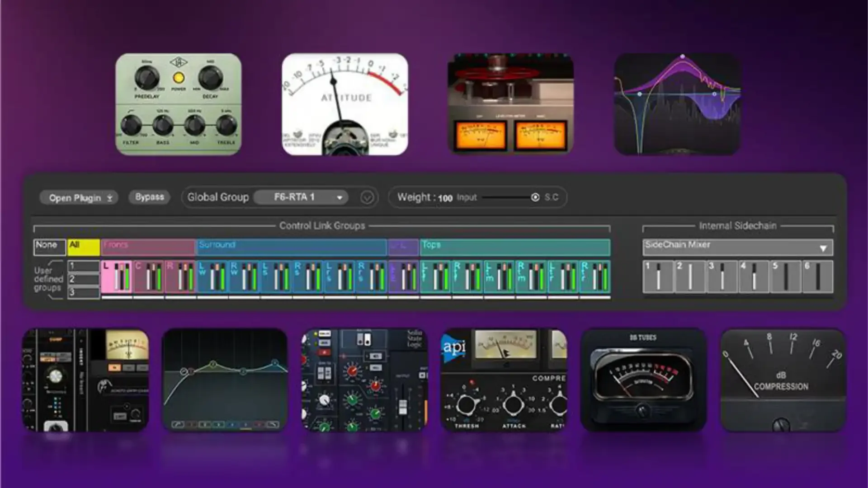
Task: Click the dB Compression meter plugin icon
Action: click(783, 380)
